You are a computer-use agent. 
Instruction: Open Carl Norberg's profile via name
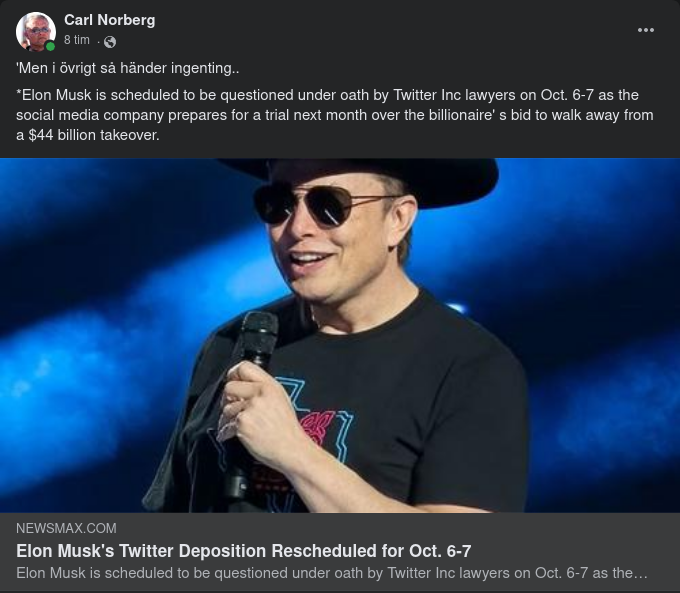109,20
